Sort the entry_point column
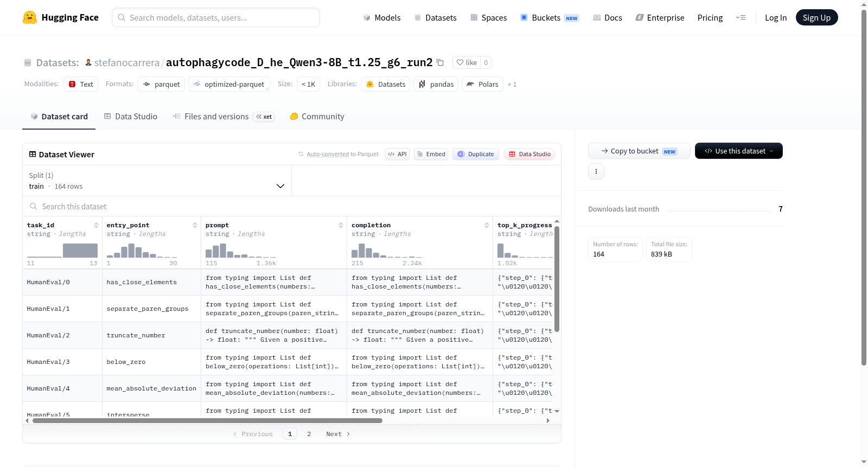This screenshot has width=868, height=467. coord(195,225)
